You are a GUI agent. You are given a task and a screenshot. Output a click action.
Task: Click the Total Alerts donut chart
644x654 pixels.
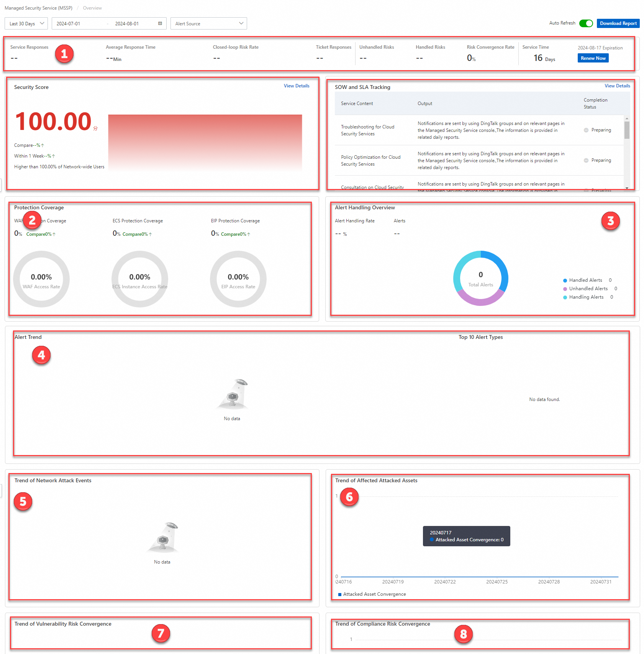(481, 278)
